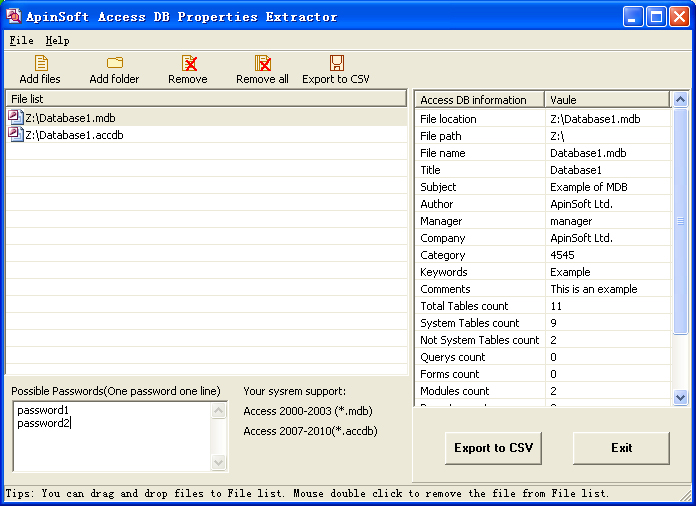Screen dimensions: 696x506
Task: Select the Database1.mdb file icon
Action: (x=16, y=118)
